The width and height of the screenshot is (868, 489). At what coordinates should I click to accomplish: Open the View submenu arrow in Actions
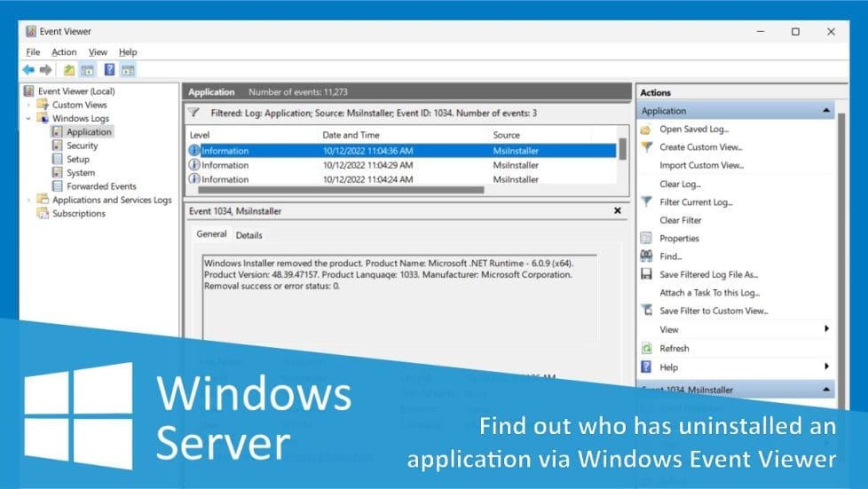[x=826, y=329]
